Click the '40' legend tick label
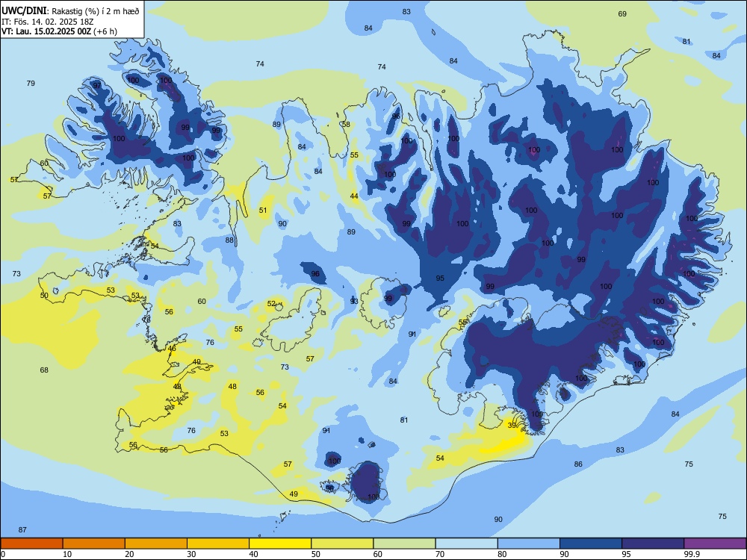 [254, 554]
